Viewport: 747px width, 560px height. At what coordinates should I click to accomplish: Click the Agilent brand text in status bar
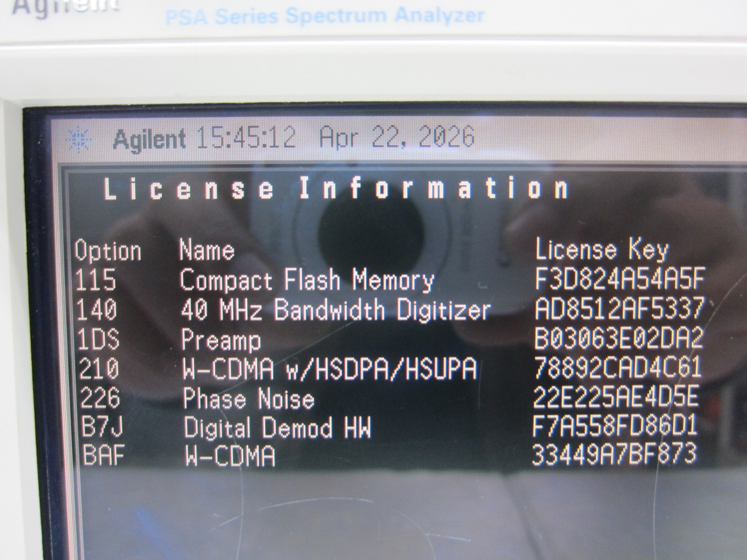click(149, 139)
